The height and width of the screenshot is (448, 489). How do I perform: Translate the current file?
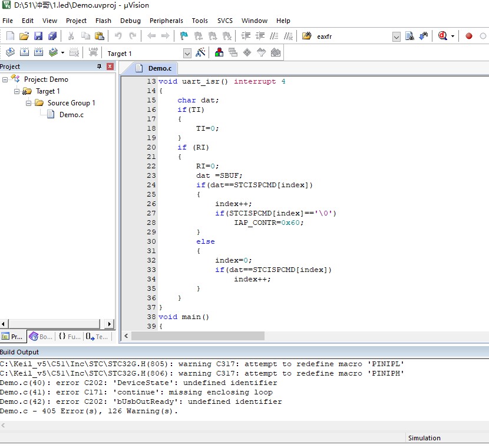click(x=10, y=52)
